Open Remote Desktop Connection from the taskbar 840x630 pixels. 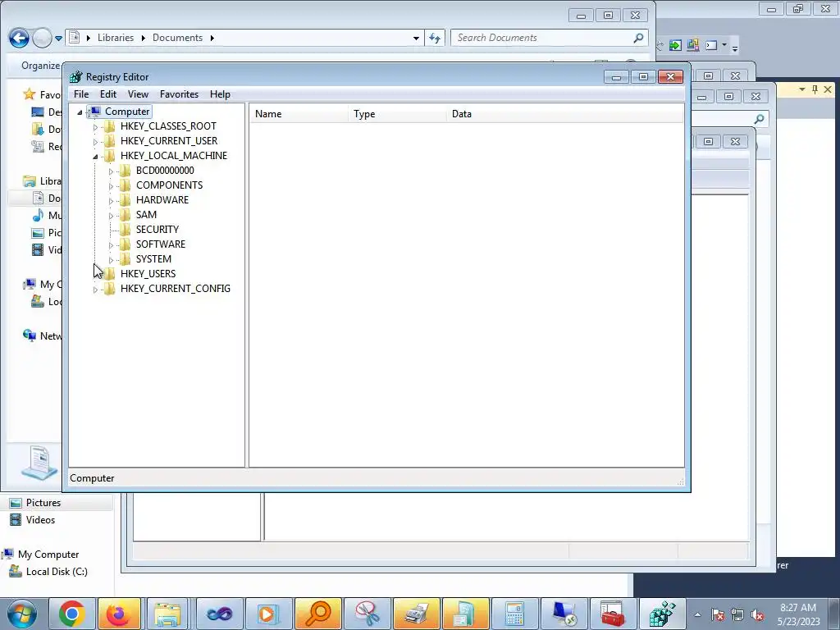(x=564, y=614)
